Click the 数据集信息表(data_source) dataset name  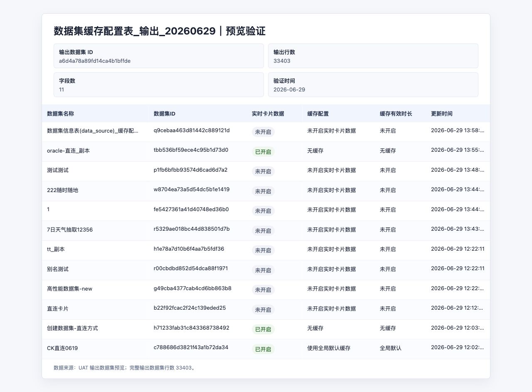93,131
